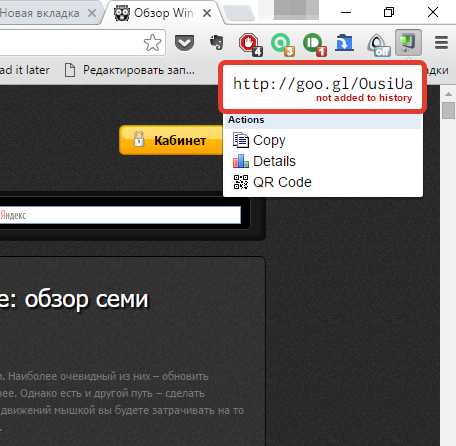The height and width of the screenshot is (446, 456).
Task: Click the red AdBlock stop-hand icon
Action: pos(250,44)
